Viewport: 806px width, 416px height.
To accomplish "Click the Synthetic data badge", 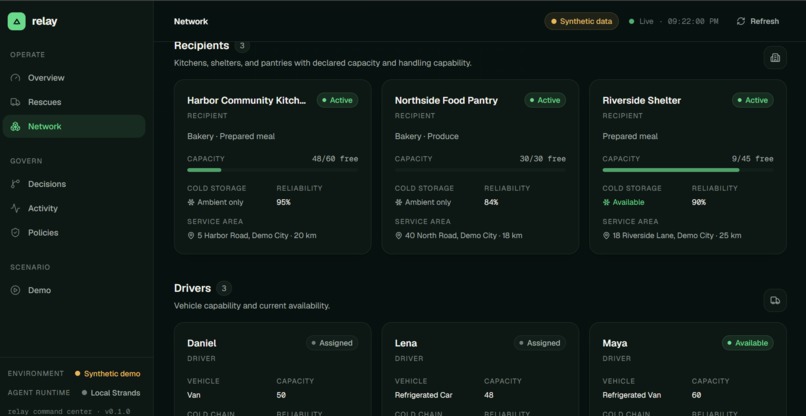I will pyautogui.click(x=581, y=21).
